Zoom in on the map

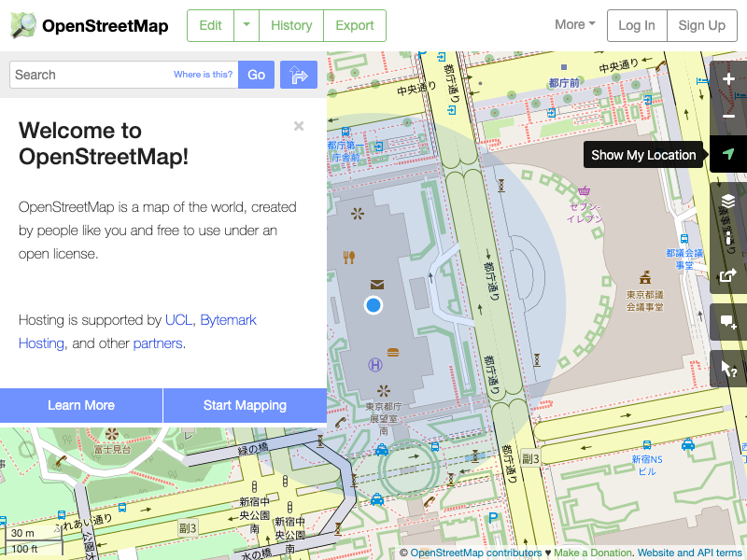728,79
